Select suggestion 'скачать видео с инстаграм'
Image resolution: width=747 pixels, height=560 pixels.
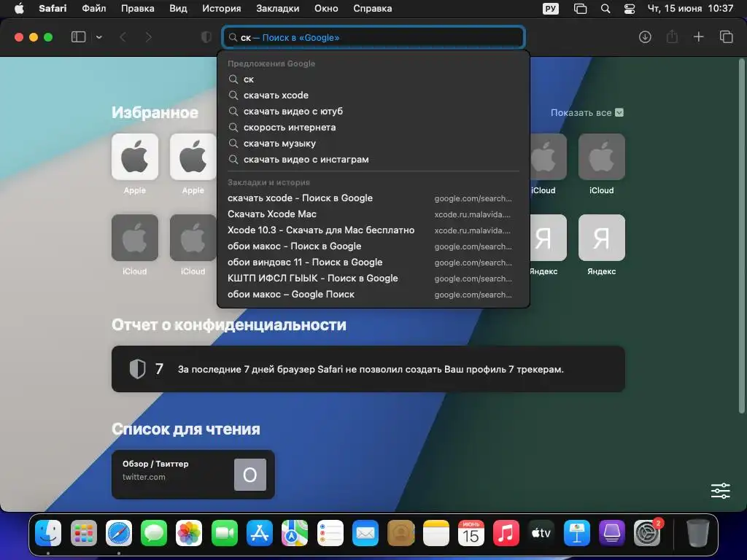click(x=373, y=160)
